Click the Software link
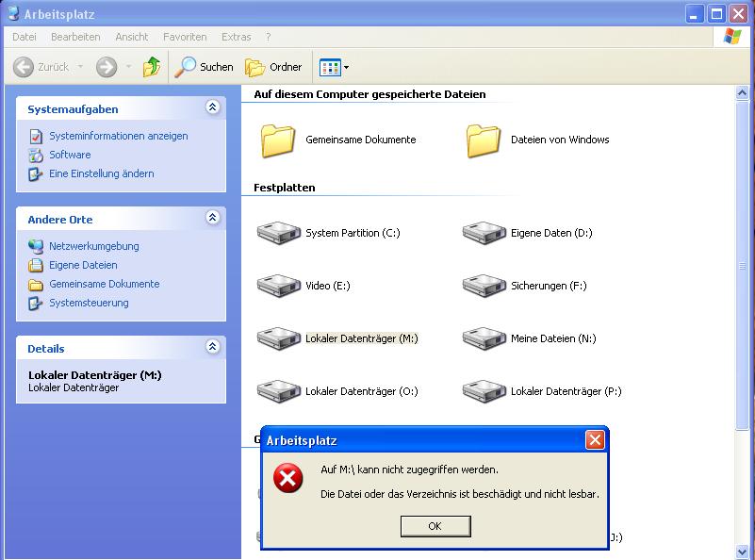The height and width of the screenshot is (560, 755). pyautogui.click(x=70, y=155)
